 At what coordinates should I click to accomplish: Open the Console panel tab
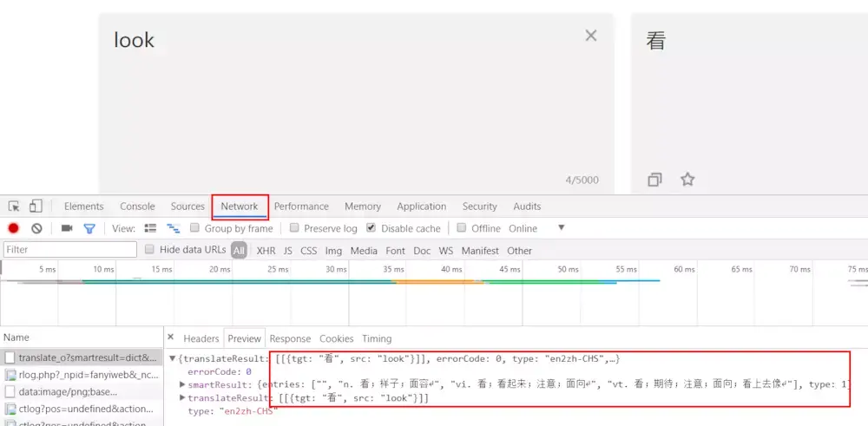point(137,206)
